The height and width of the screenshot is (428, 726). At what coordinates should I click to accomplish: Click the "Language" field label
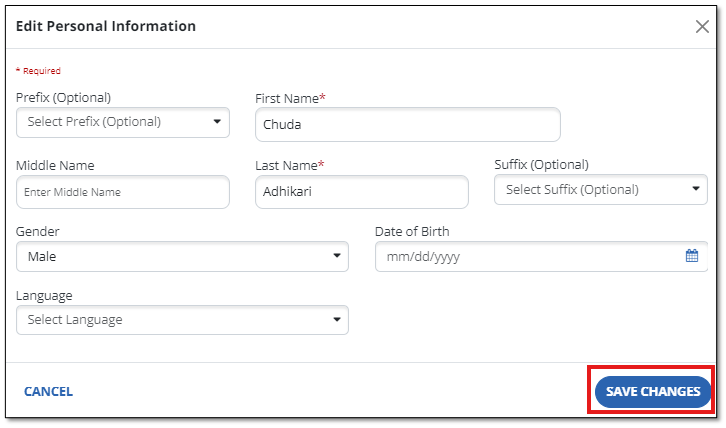point(44,296)
